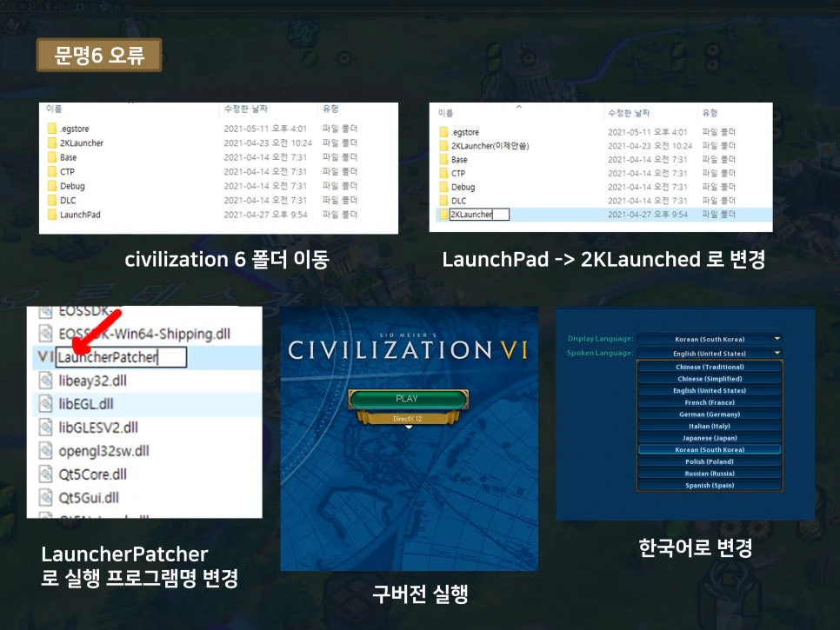The width and height of the screenshot is (840, 630).
Task: Click the Base folder icon in the listing containing LaunchPad
Action: click(x=52, y=157)
